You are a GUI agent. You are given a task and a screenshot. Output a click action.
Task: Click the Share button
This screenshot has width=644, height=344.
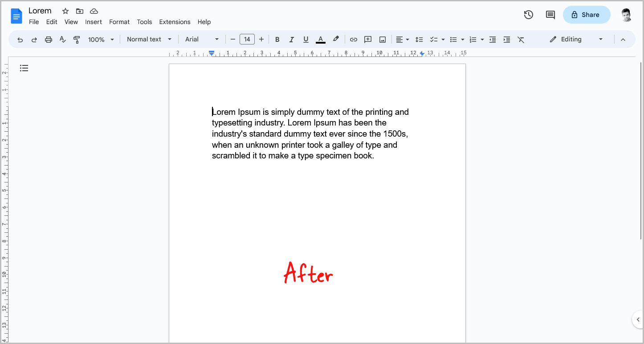tap(586, 14)
